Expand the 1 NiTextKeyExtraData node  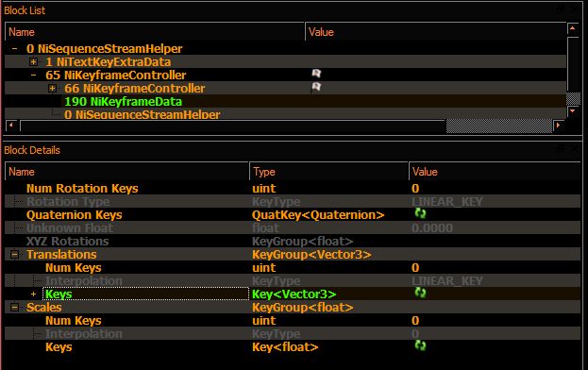pyautogui.click(x=33, y=62)
